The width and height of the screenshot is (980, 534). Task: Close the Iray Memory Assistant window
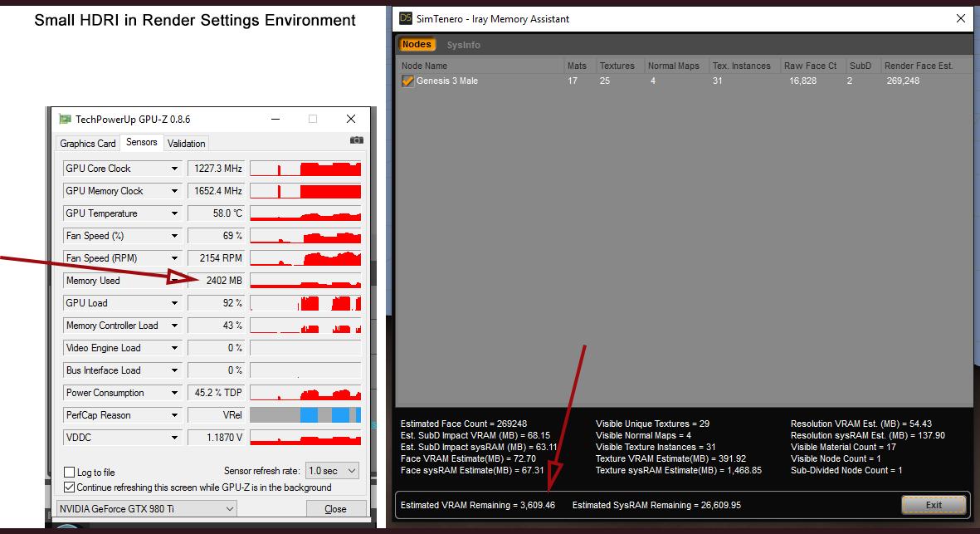(x=961, y=19)
